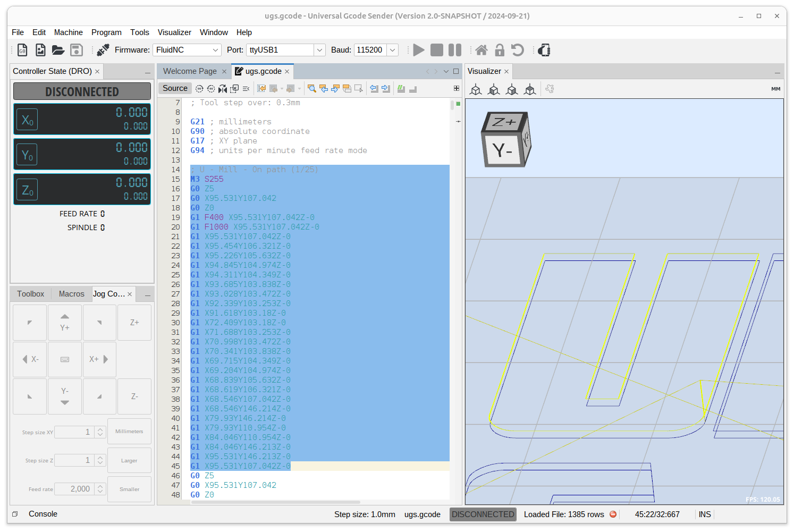794x532 pixels.
Task: Click the save gcode file icon
Action: point(76,49)
